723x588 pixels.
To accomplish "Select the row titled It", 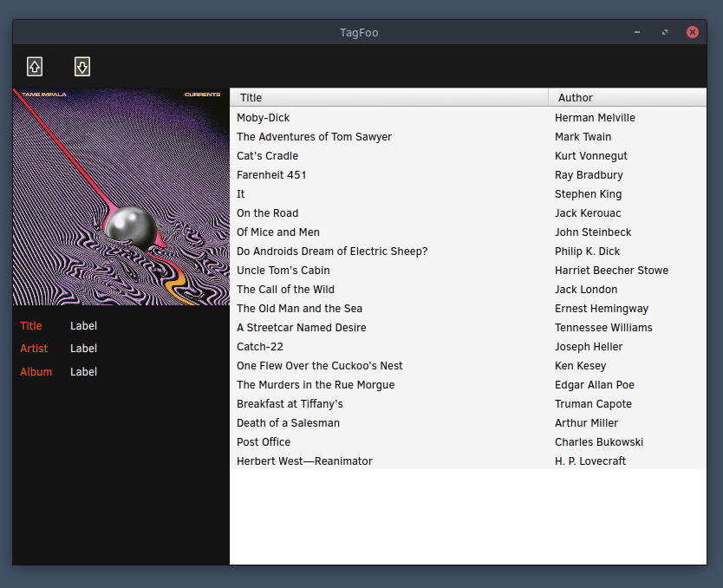I will point(468,194).
